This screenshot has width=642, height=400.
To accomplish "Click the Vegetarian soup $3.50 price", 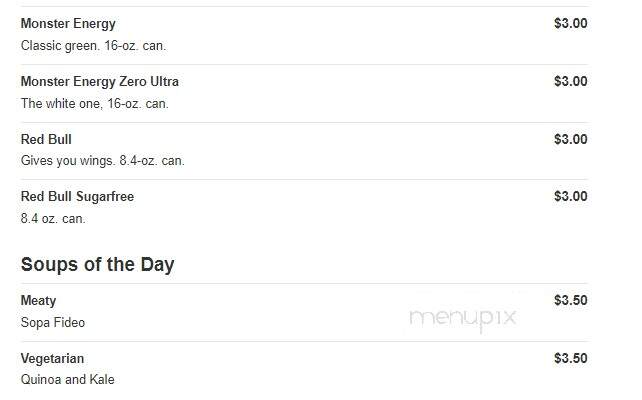I will pos(571,358).
